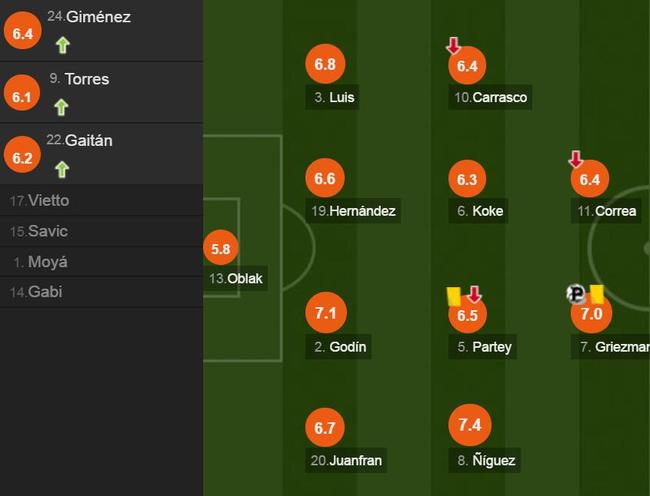Click Griezmann's yellow card icon
The height and width of the screenshot is (496, 650).
click(597, 294)
